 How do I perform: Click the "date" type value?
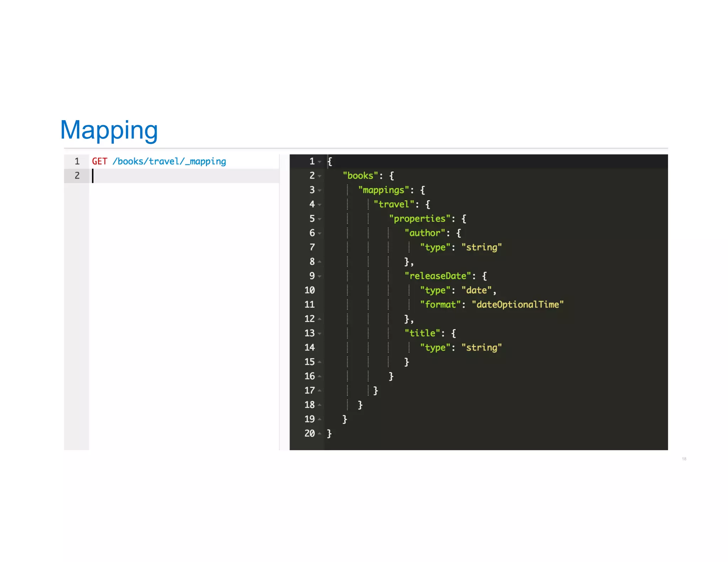[x=476, y=291]
